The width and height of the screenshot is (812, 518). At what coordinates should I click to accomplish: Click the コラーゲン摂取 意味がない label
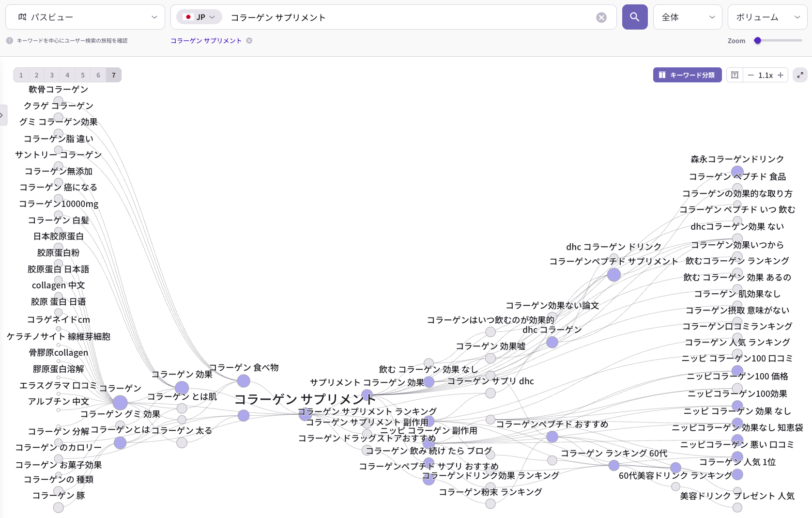tap(737, 310)
